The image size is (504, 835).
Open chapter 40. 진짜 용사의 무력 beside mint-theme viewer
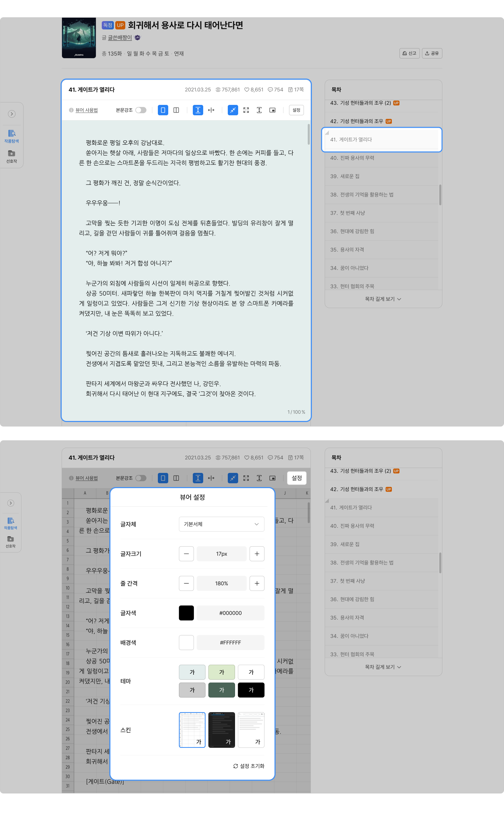381,158
